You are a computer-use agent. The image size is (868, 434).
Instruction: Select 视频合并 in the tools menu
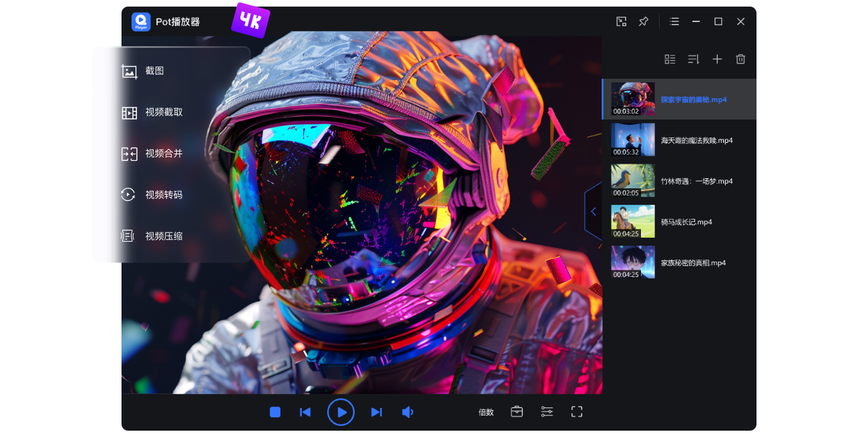(164, 154)
